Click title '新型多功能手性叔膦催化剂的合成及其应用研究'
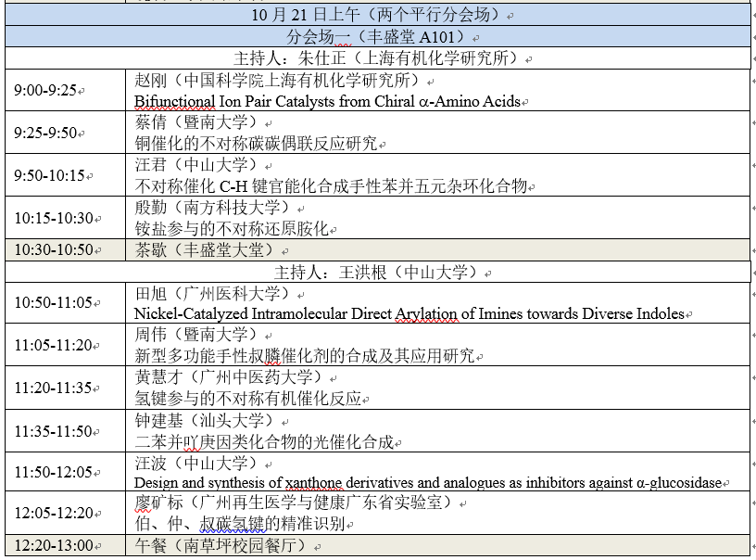The height and width of the screenshot is (560, 756). point(305,355)
